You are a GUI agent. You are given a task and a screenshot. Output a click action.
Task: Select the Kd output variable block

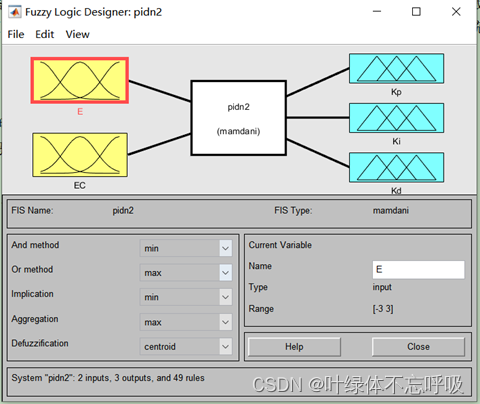(396, 167)
